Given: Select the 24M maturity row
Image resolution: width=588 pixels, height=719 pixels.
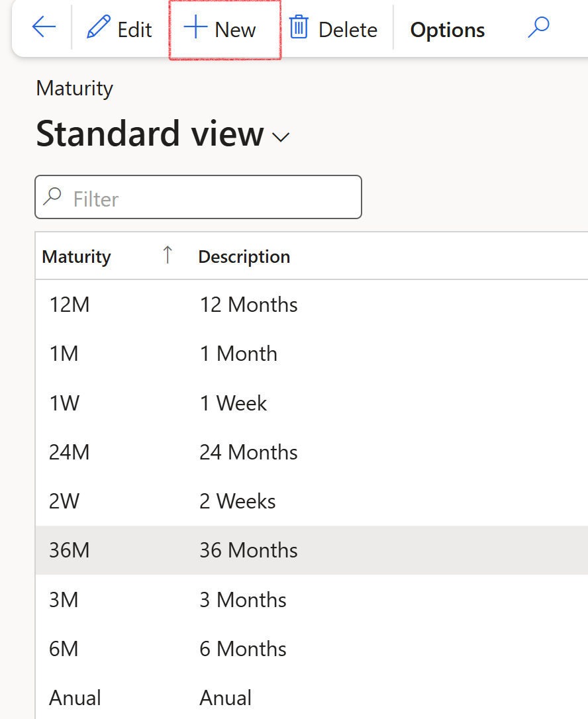Looking at the screenshot, I should [x=70, y=452].
